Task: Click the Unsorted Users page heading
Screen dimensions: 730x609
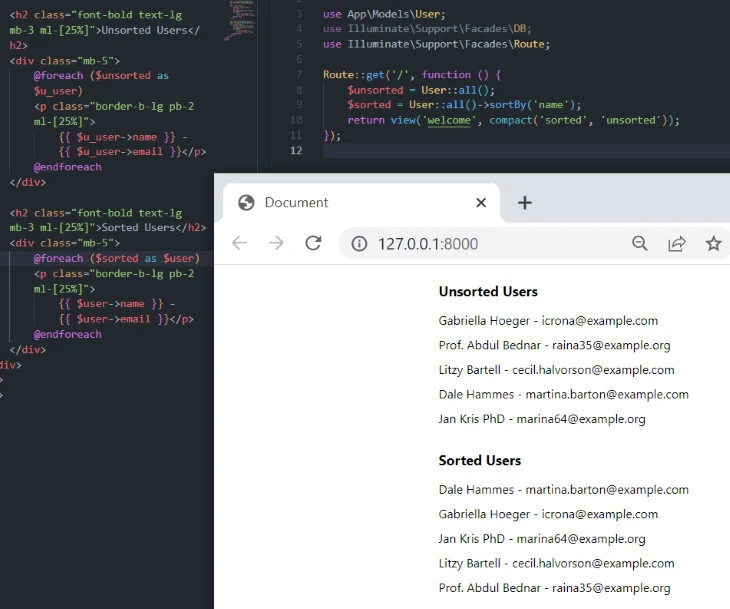Action: pos(488,292)
